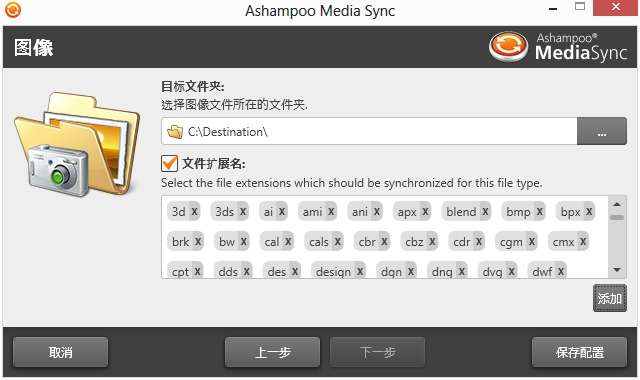The height and width of the screenshot is (380, 640).
Task: Remove the ai extension tag
Action: (x=282, y=211)
